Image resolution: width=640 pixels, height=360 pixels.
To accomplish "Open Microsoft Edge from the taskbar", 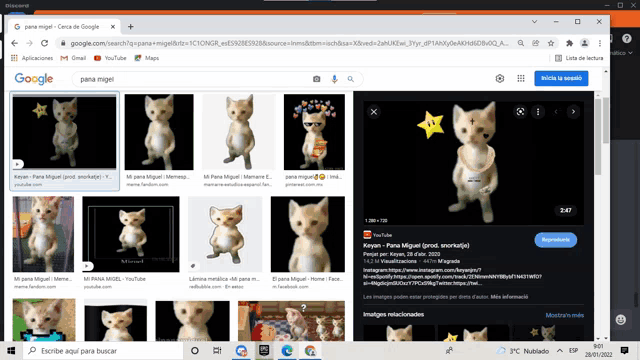I will (x=287, y=351).
